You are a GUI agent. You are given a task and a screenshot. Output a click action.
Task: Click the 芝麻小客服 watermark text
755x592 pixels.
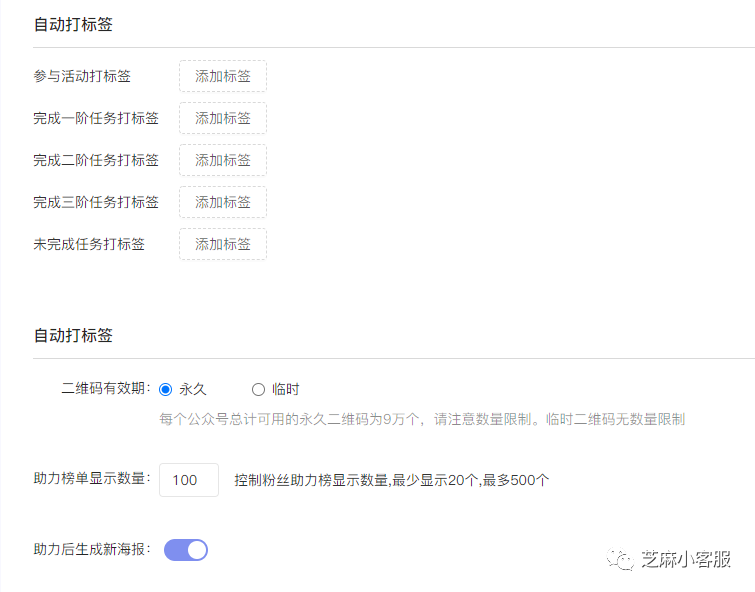[686, 559]
